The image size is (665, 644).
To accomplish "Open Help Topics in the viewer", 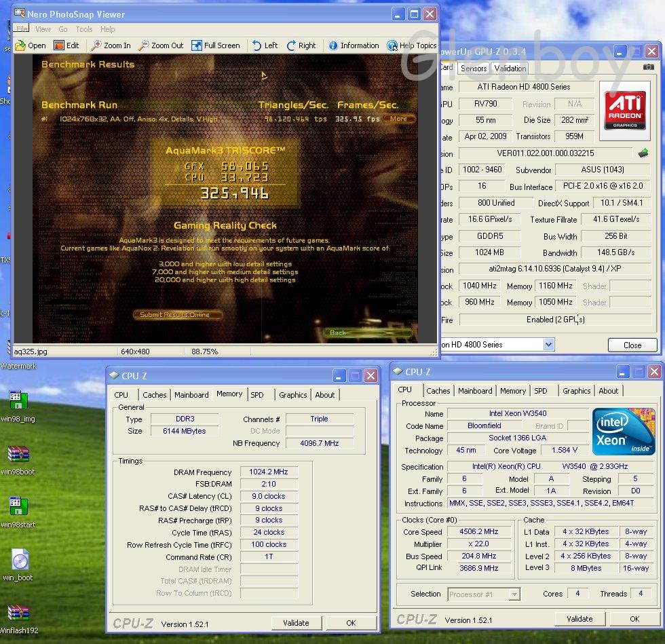I will (392, 45).
